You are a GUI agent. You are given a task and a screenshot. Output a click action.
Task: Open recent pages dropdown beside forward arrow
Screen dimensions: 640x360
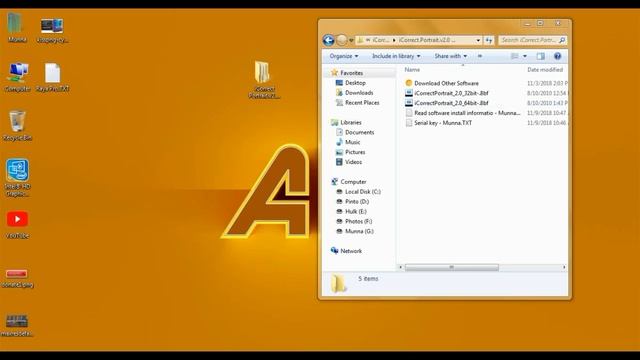click(x=351, y=40)
